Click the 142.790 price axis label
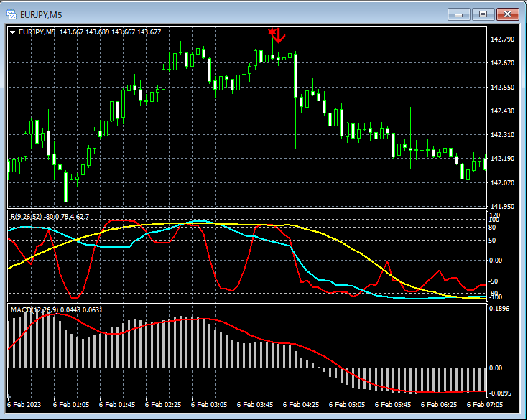 (504, 39)
